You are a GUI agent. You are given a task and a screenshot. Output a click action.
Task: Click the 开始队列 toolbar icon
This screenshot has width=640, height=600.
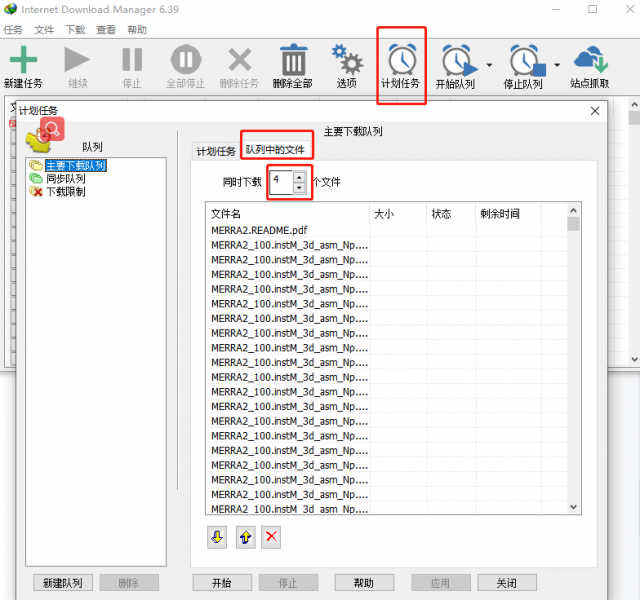point(456,61)
